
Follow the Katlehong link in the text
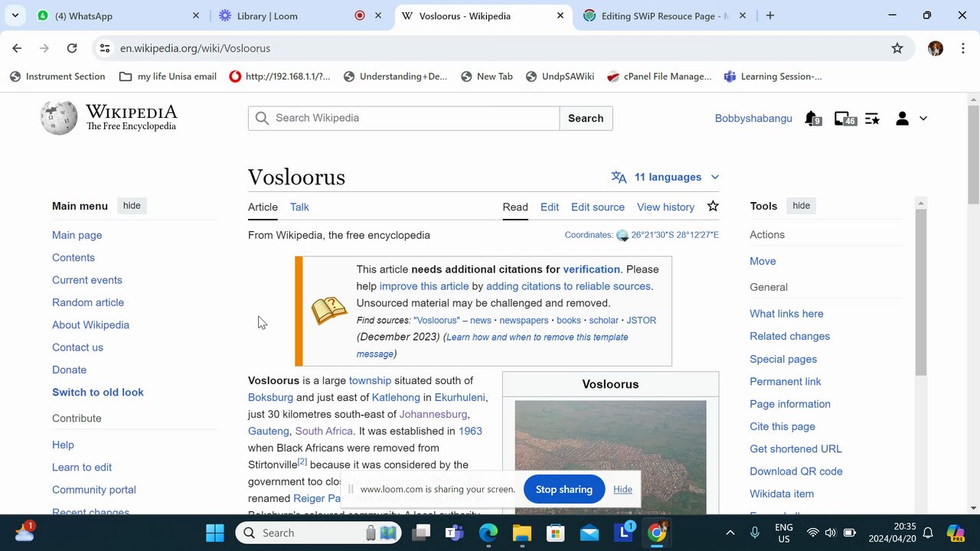pos(396,397)
